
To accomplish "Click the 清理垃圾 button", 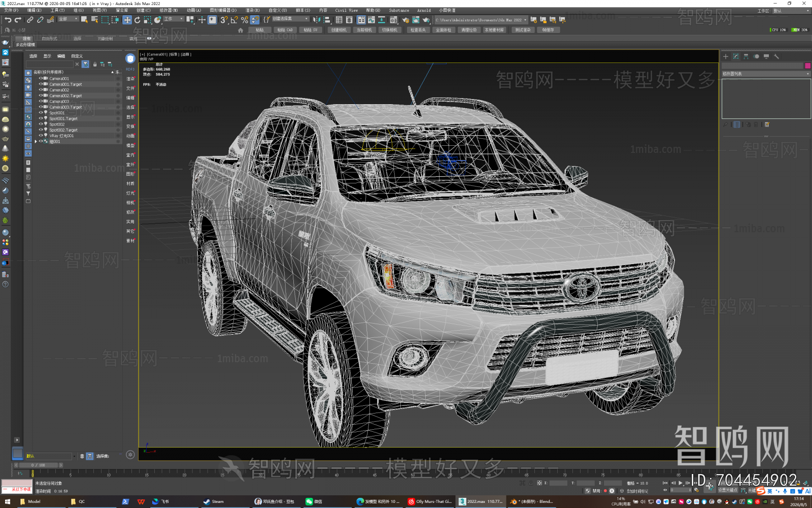I will 469,30.
